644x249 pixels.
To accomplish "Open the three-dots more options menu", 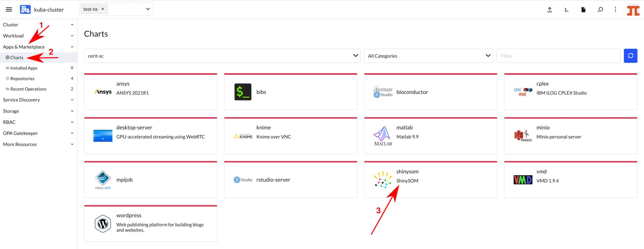I will [x=615, y=9].
